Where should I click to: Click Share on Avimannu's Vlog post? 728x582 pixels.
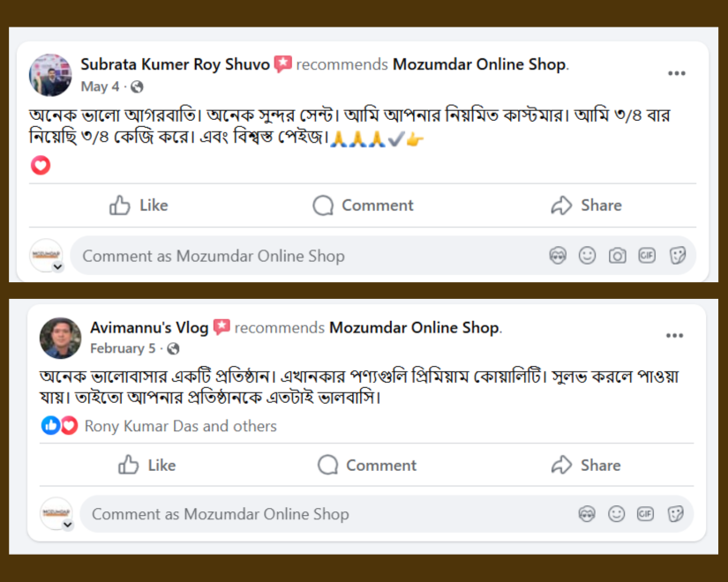click(586, 465)
